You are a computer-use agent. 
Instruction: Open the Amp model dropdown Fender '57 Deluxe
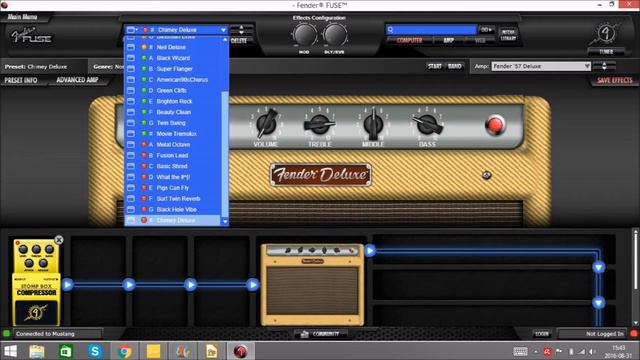coord(541,66)
